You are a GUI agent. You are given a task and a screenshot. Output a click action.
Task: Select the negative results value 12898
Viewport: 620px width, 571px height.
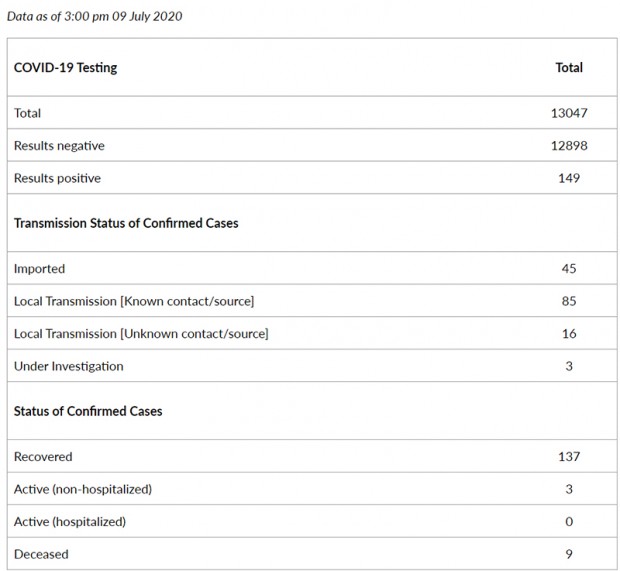[x=569, y=146]
